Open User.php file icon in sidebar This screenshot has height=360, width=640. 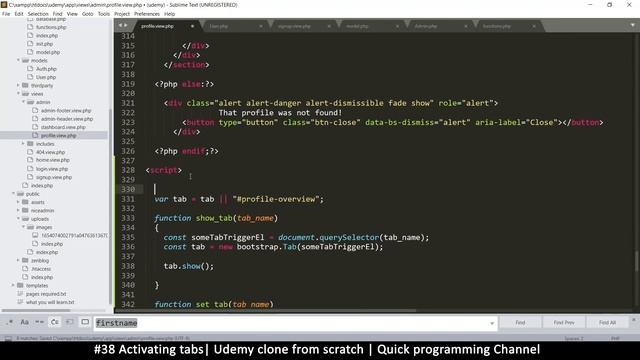point(30,77)
